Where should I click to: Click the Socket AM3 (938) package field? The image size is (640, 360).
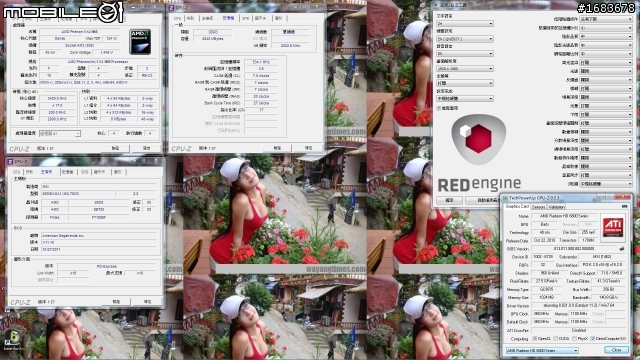(x=80, y=45)
